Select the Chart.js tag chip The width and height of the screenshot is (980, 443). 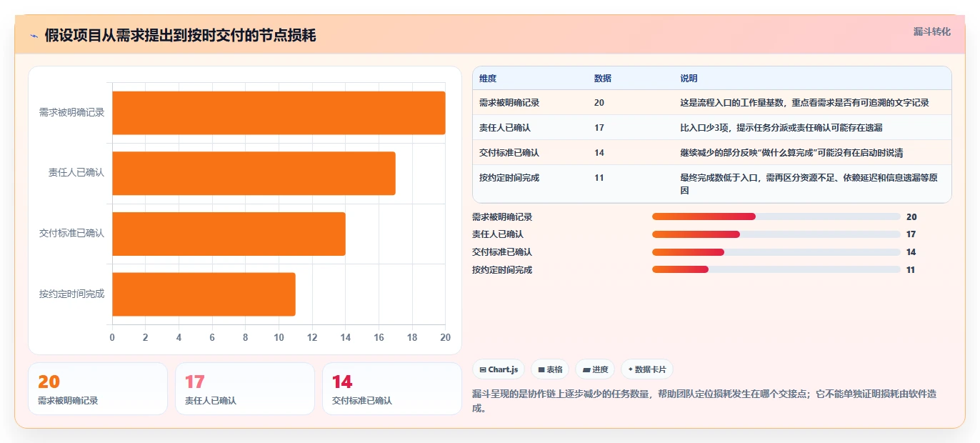pyautogui.click(x=499, y=369)
